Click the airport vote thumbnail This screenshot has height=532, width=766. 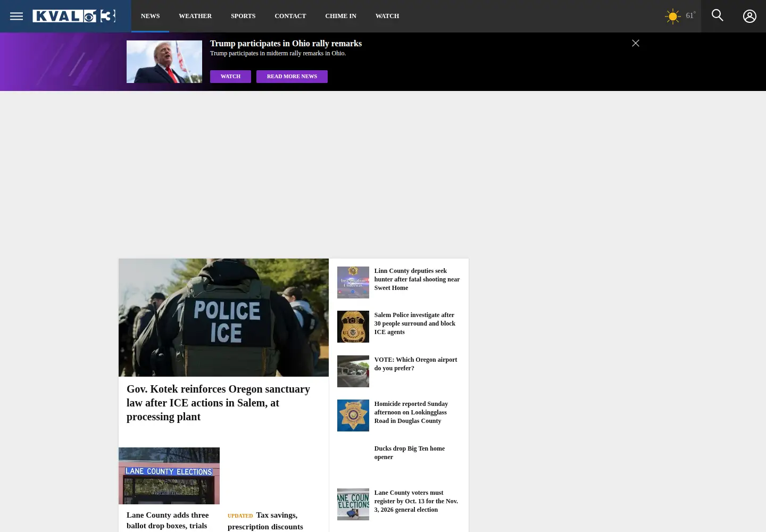[353, 371]
